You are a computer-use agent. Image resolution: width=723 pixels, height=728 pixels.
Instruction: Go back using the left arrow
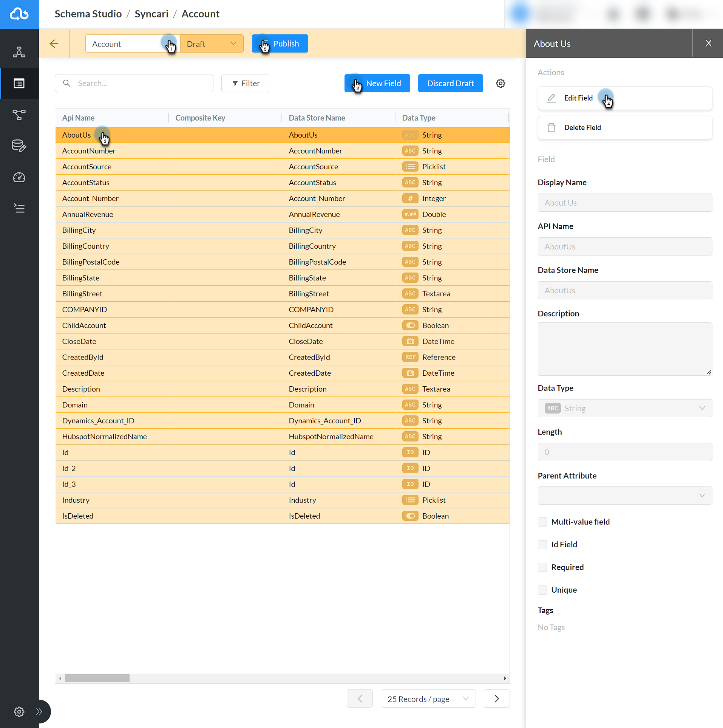54,44
